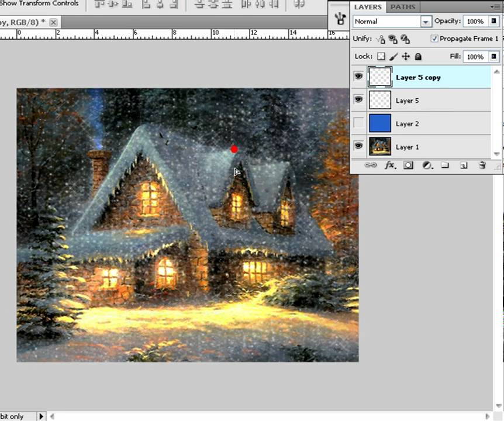The image size is (504, 421).
Task: Click distribute left edges icon
Action: click(246, 4)
